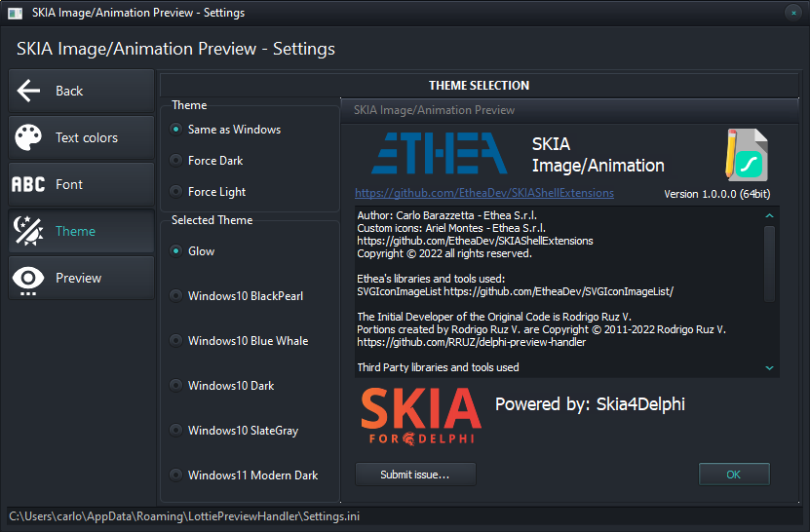Click the Custom icons Ariel Montes line
This screenshot has height=532, width=810.
tap(451, 228)
